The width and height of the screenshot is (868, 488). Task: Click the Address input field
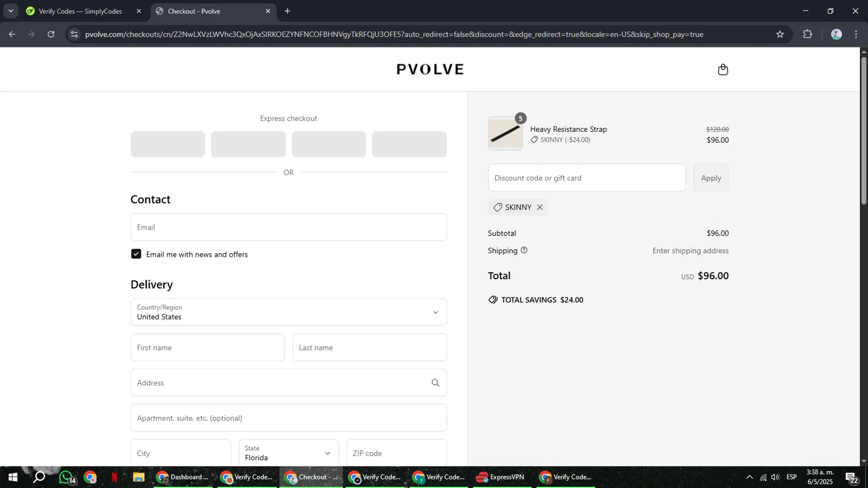pyautogui.click(x=289, y=383)
